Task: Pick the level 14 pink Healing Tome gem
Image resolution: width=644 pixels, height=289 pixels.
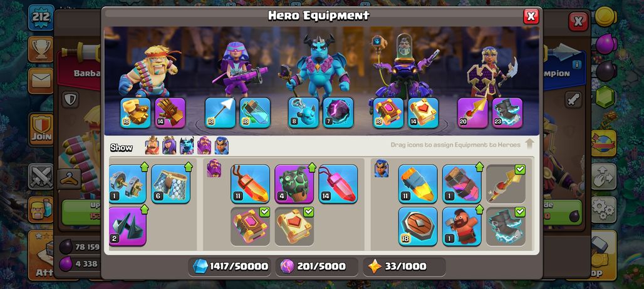Action: (338, 184)
